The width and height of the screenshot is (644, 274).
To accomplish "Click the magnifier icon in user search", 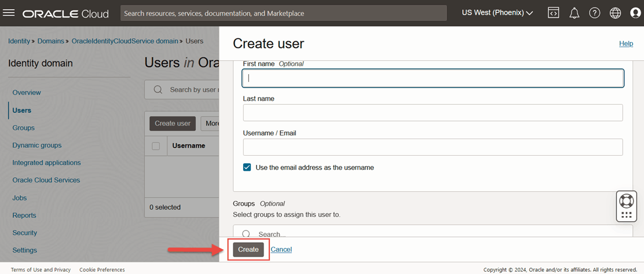I will tap(158, 90).
